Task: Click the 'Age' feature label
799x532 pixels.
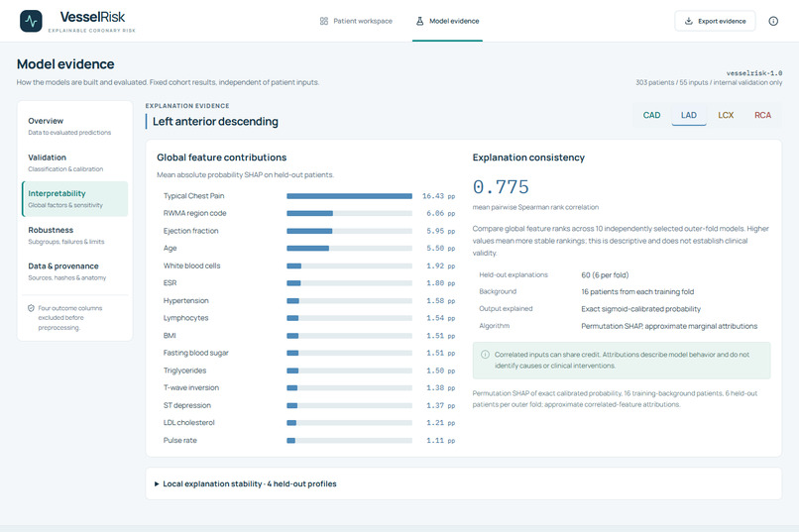Action: pyautogui.click(x=171, y=248)
